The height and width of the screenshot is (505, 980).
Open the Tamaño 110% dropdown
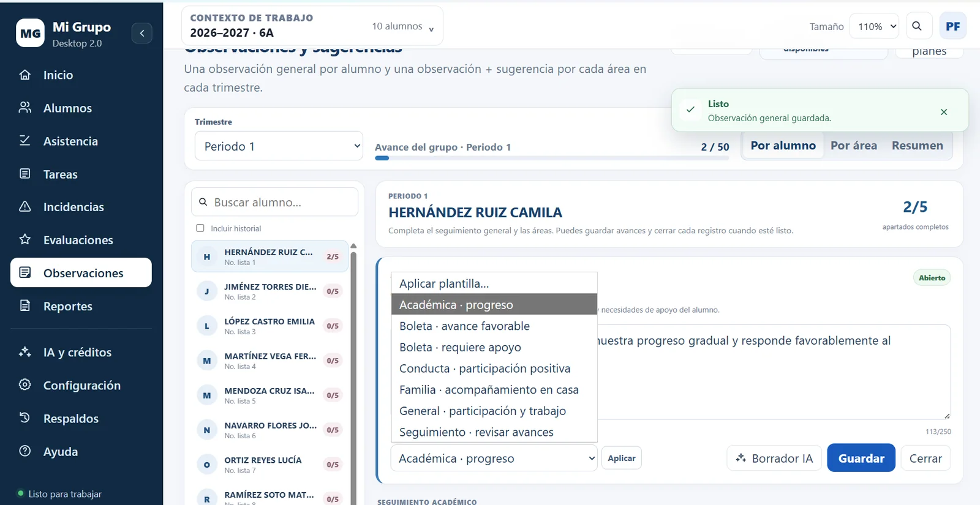pos(874,26)
